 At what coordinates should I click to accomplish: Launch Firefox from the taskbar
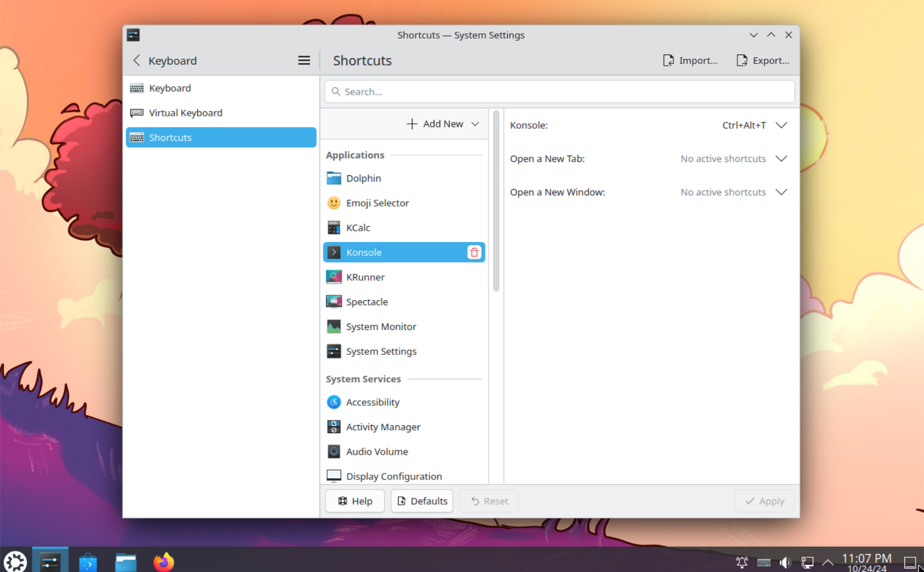[x=164, y=561]
